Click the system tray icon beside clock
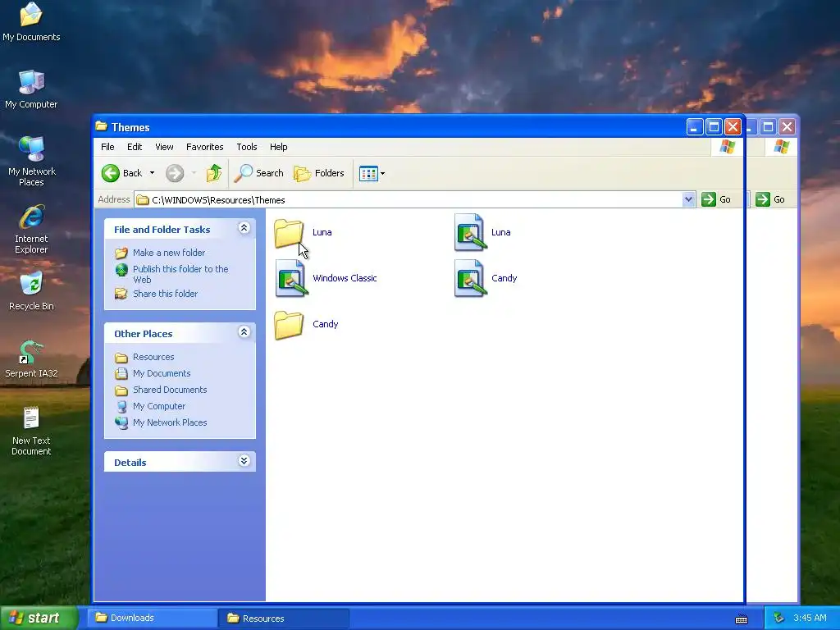The image size is (840, 630). 779,619
